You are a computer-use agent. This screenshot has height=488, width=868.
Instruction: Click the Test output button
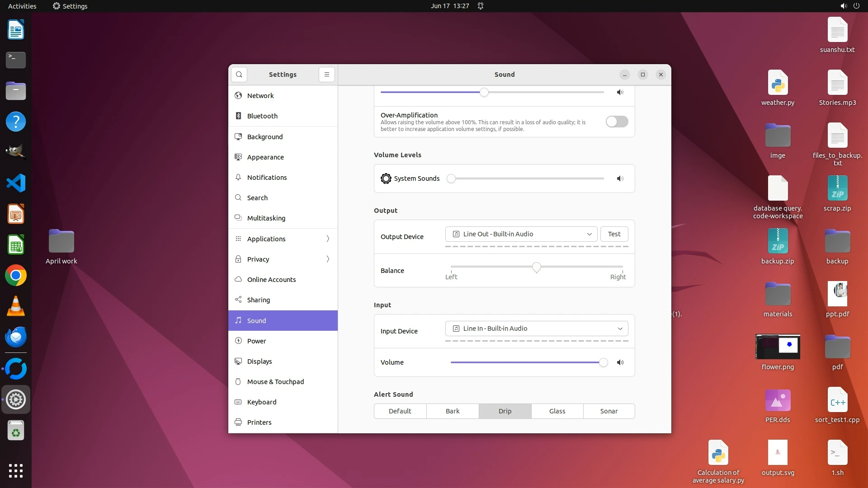pos(614,234)
